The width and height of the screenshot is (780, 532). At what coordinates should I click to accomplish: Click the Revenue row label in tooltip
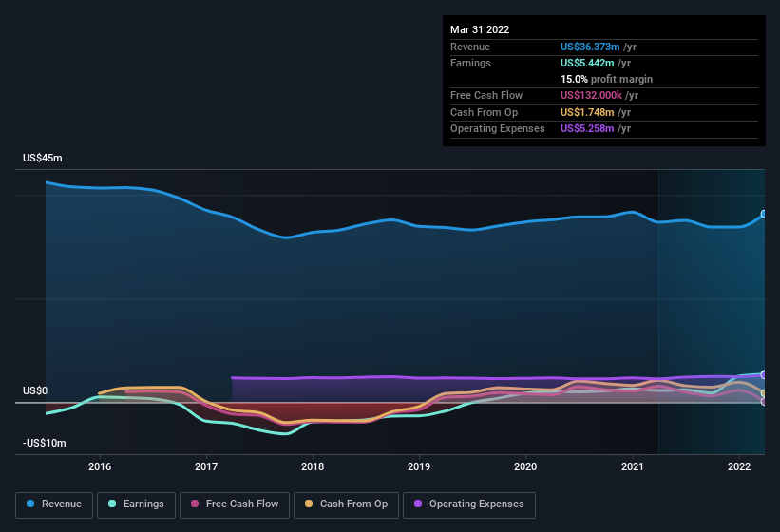(470, 47)
